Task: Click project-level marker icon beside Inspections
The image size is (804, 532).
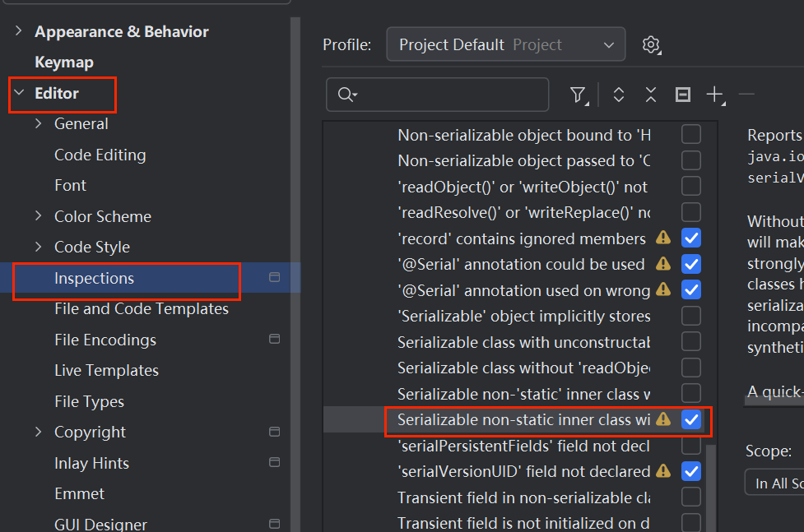Action: point(274,277)
